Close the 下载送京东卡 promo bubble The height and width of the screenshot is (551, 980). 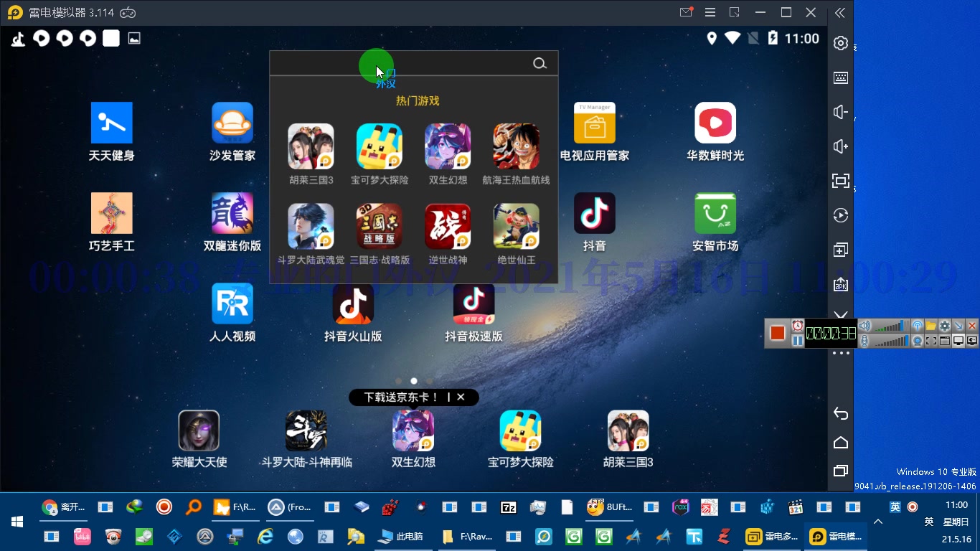point(461,397)
